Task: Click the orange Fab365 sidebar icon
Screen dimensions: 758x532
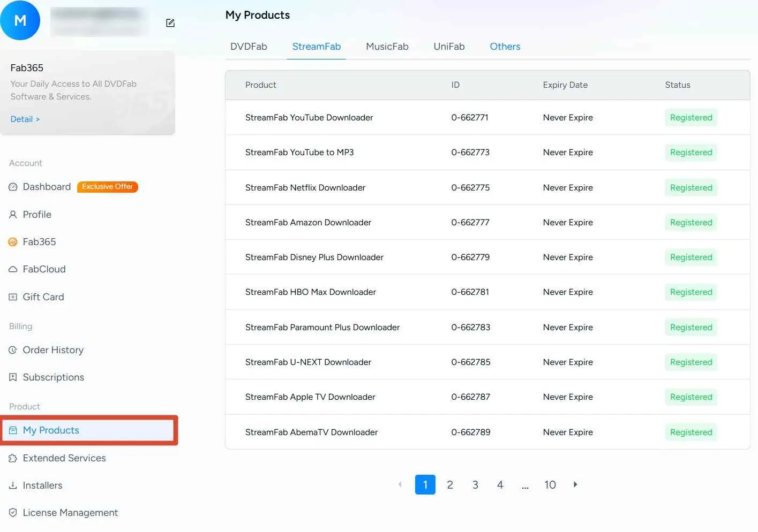Action: point(13,242)
